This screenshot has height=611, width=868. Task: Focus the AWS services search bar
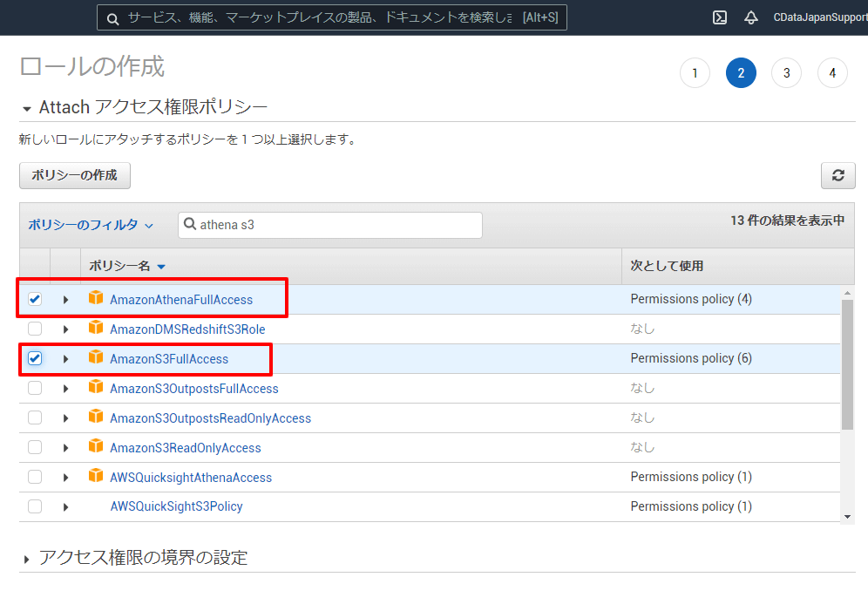click(x=331, y=17)
